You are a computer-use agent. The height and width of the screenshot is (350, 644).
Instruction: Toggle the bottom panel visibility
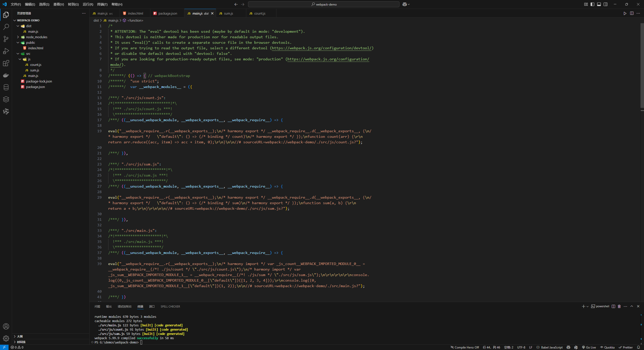tap(599, 4)
